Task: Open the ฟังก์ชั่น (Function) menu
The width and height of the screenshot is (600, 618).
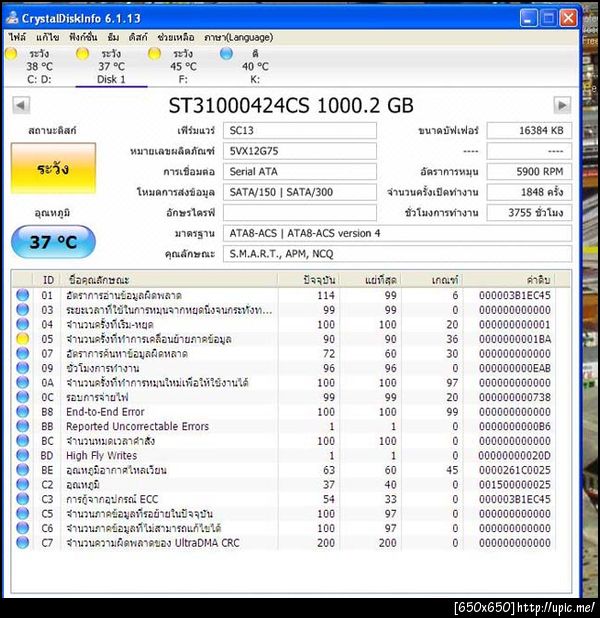Action: (x=83, y=37)
